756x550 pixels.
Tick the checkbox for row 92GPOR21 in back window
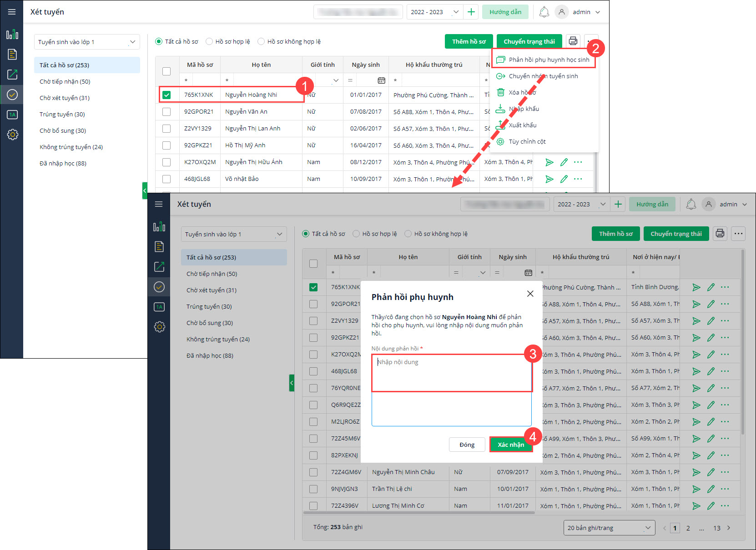166,112
